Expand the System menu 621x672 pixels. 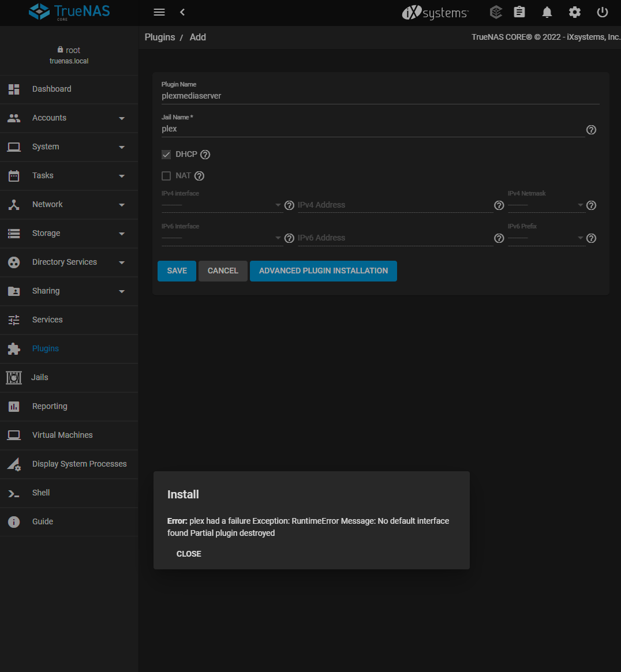point(69,147)
